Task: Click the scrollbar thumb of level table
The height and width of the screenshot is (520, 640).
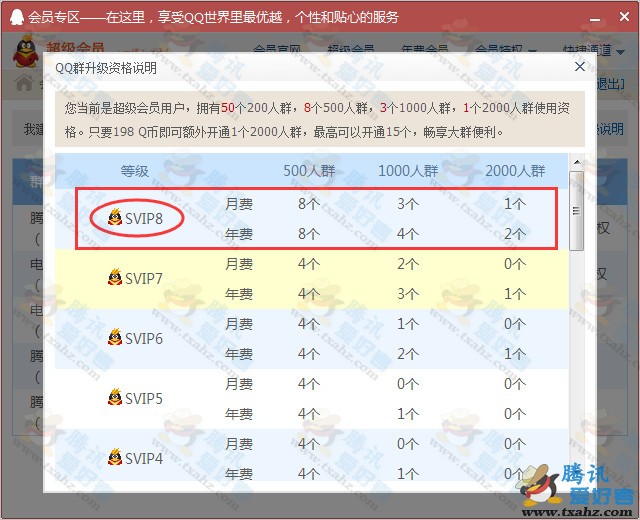Action: [x=576, y=211]
